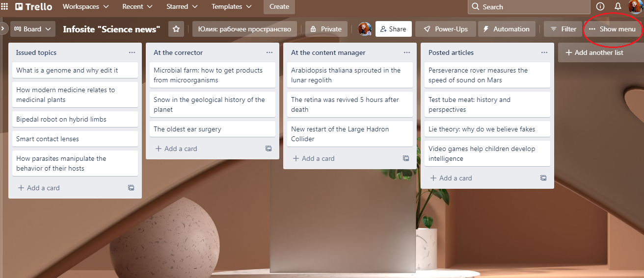Screen dimensions: 644x278
Task: Open the Video games help children card
Action: [x=487, y=153]
